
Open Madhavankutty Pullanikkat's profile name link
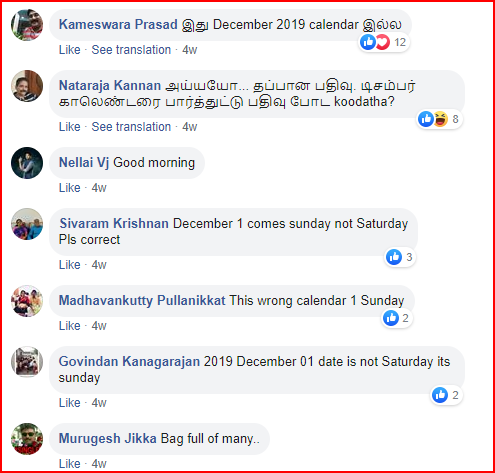pyautogui.click(x=142, y=300)
